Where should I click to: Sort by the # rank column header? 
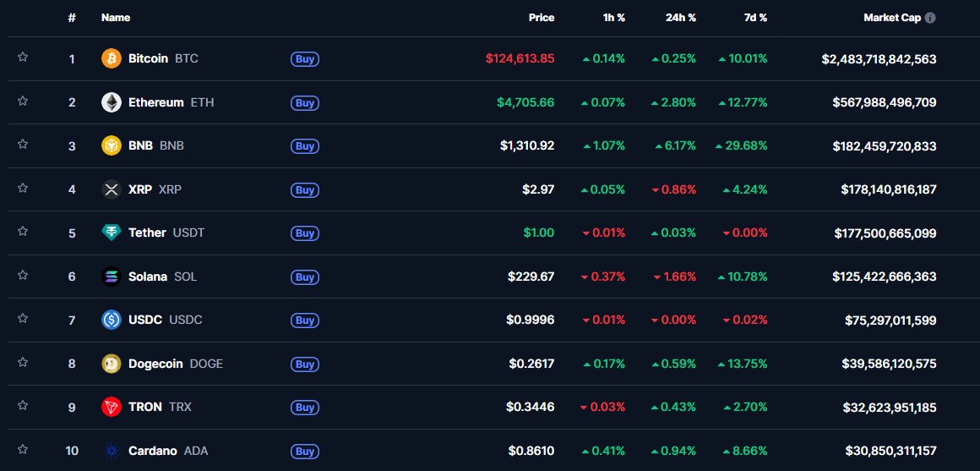(72, 18)
